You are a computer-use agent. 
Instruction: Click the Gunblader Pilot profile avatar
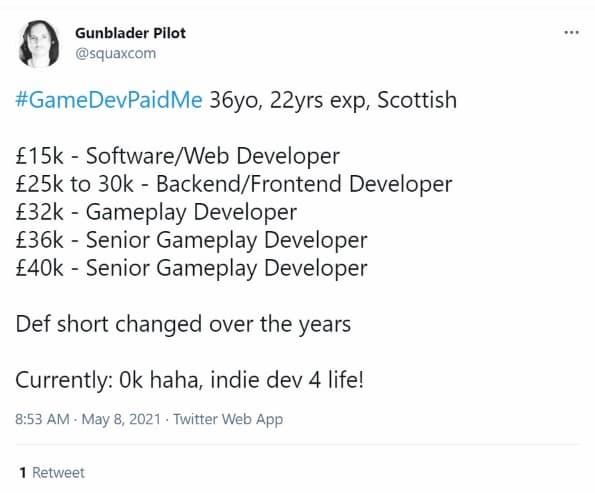pyautogui.click(x=39, y=44)
